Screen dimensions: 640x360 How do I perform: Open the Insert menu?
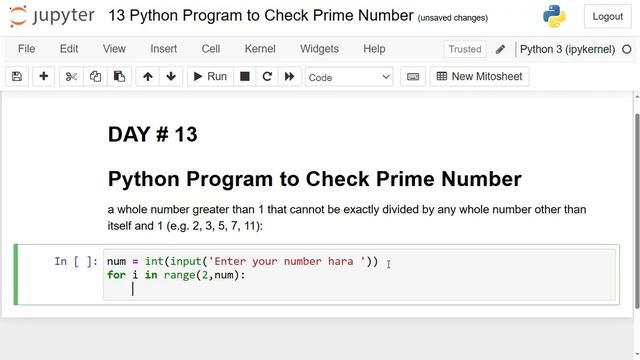click(163, 49)
